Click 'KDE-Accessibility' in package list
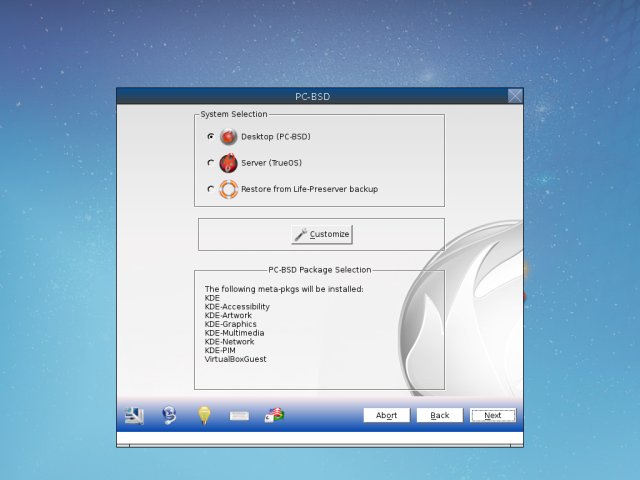The width and height of the screenshot is (640, 480). pos(237,307)
